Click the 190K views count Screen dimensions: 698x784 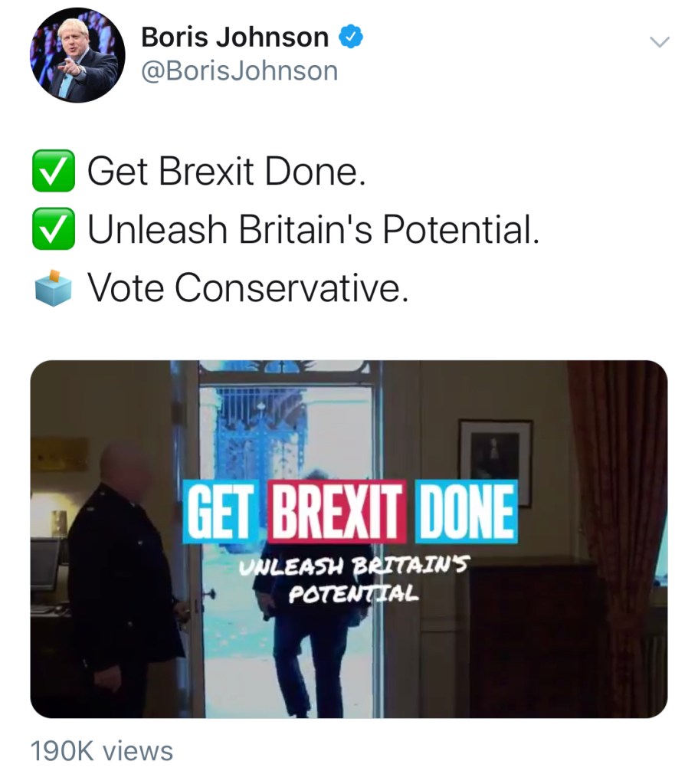pos(102,751)
